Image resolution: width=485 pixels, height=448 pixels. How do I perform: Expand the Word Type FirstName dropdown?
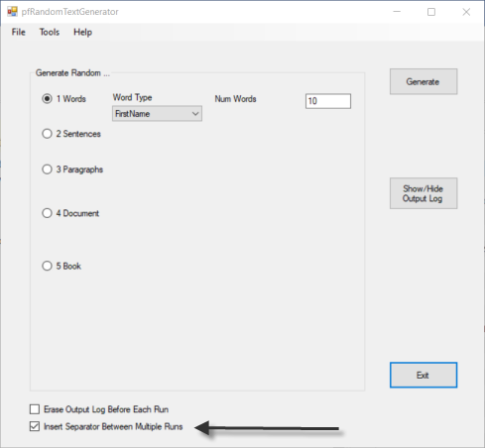pos(157,114)
